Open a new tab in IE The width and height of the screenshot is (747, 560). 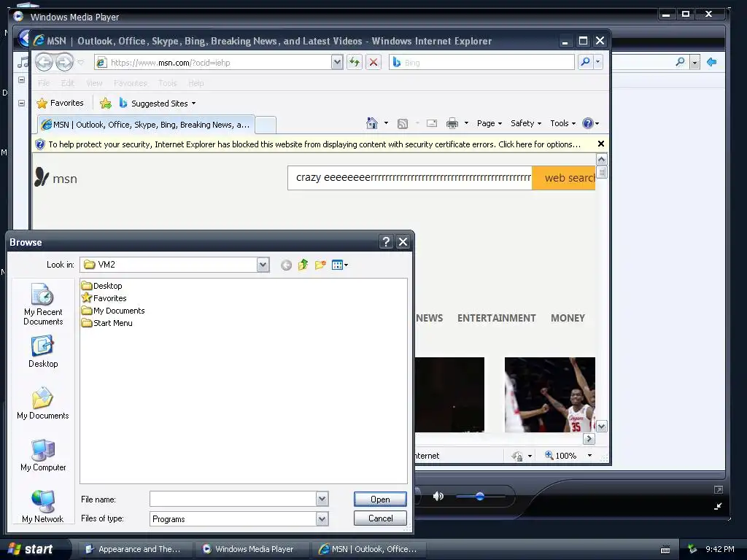click(x=266, y=125)
